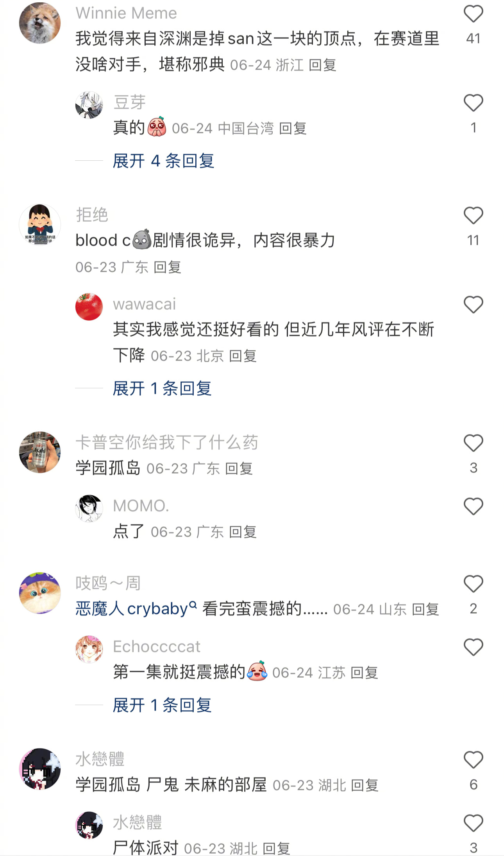Expand 1 reply under Echocccat's comment
This screenshot has height=856, width=504.
tap(162, 705)
